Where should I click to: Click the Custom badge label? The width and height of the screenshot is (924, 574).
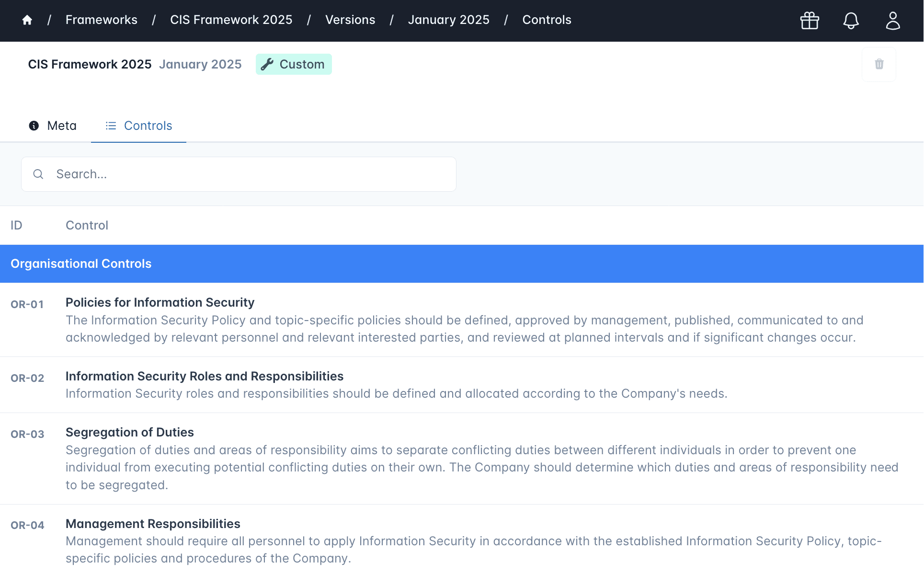tap(294, 64)
